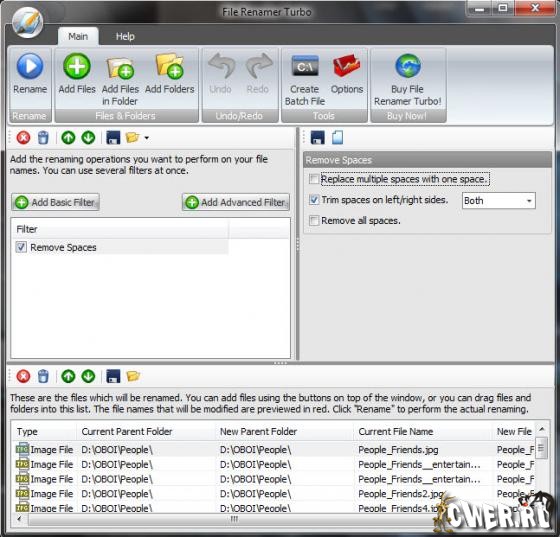
Task: Click the Undo arrow icon
Action: (x=221, y=66)
